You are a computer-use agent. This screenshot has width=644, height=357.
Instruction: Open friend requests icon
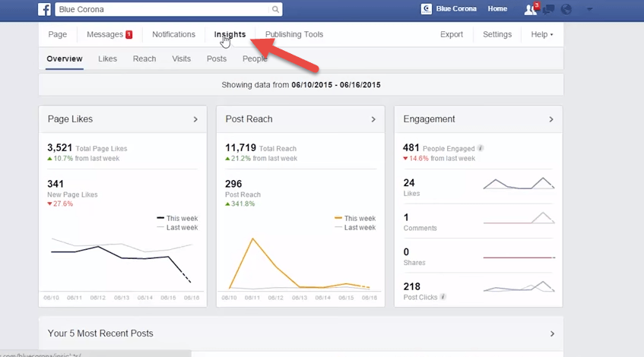(530, 10)
